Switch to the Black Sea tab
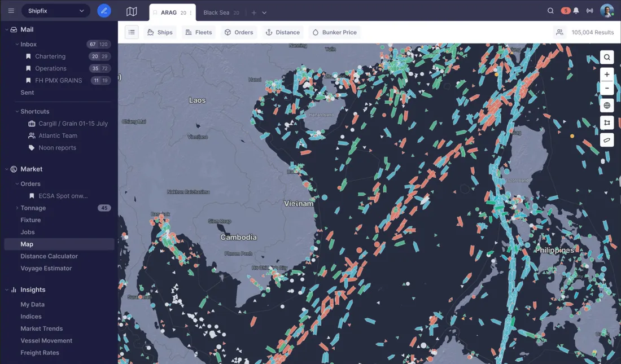The height and width of the screenshot is (364, 621). (x=221, y=12)
